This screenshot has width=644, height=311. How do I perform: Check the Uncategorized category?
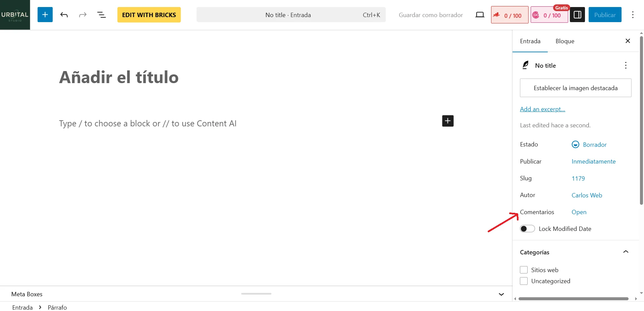[524, 281]
